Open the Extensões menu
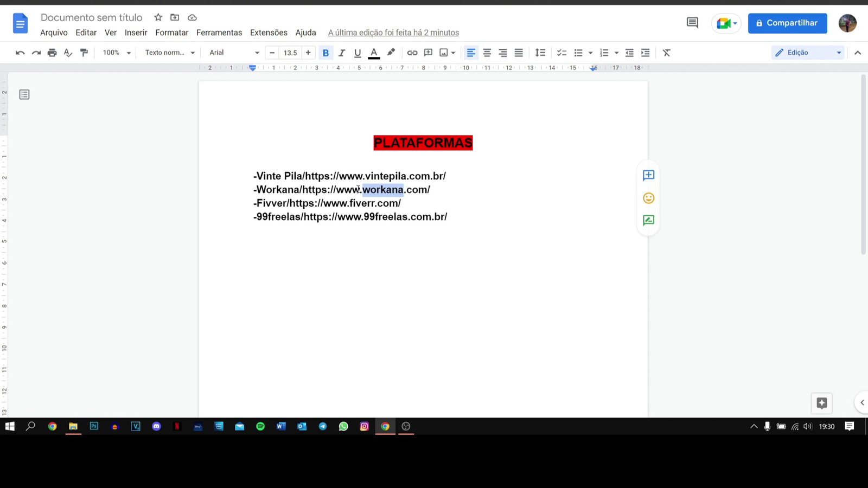 pos(269,33)
